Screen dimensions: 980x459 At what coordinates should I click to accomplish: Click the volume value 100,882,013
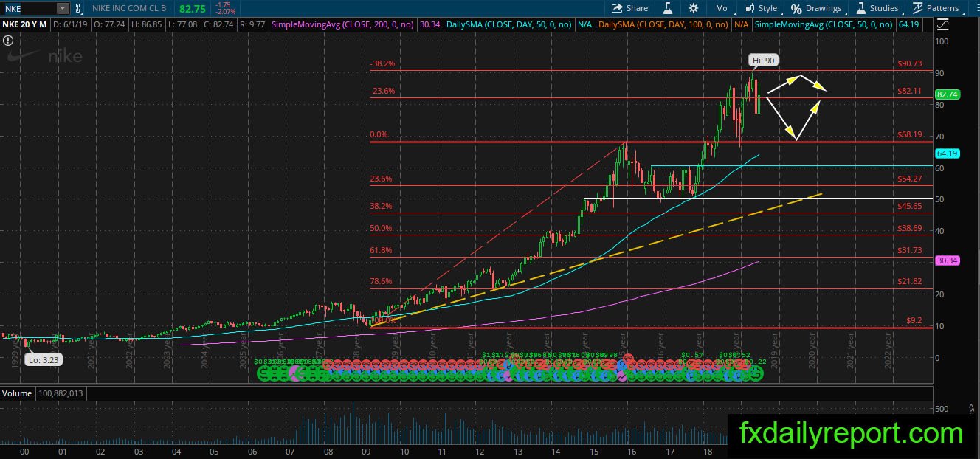(61, 393)
